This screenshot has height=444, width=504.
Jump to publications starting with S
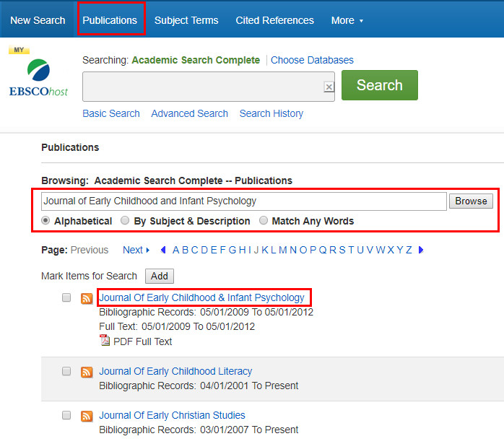point(342,250)
